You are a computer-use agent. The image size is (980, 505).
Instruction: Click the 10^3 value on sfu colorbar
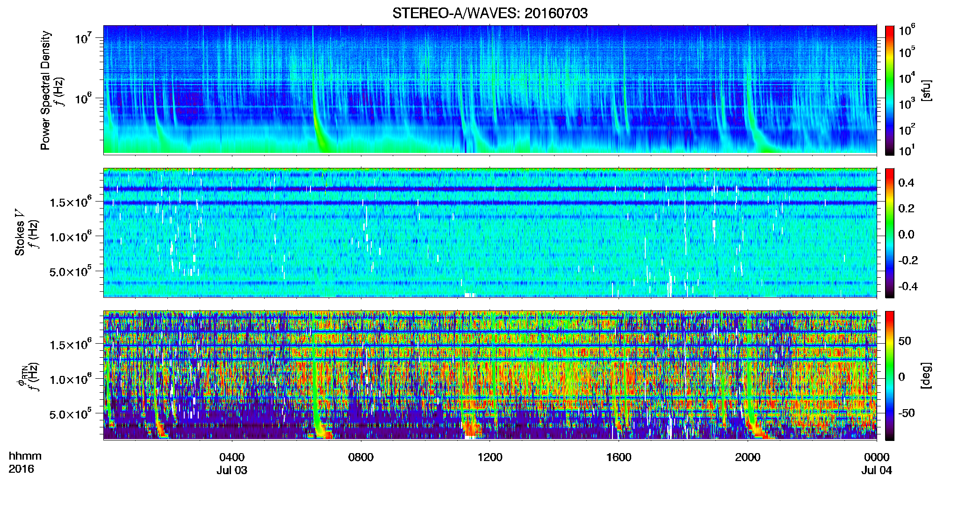[x=907, y=103]
